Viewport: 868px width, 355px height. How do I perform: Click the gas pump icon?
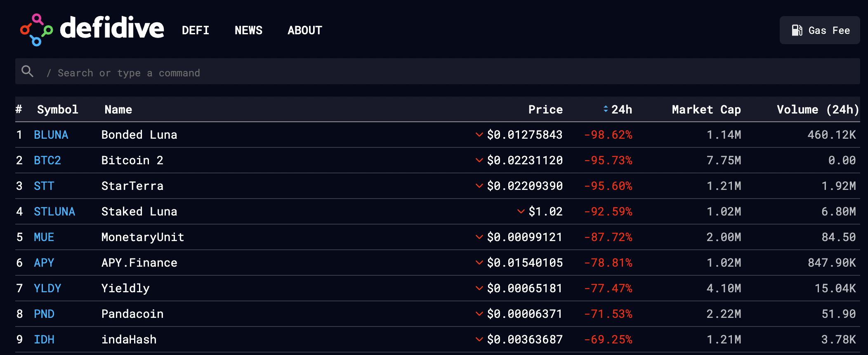(x=797, y=30)
